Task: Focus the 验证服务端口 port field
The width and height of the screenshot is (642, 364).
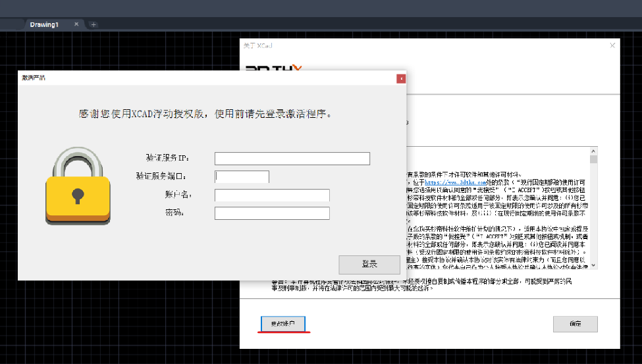Action: click(242, 176)
